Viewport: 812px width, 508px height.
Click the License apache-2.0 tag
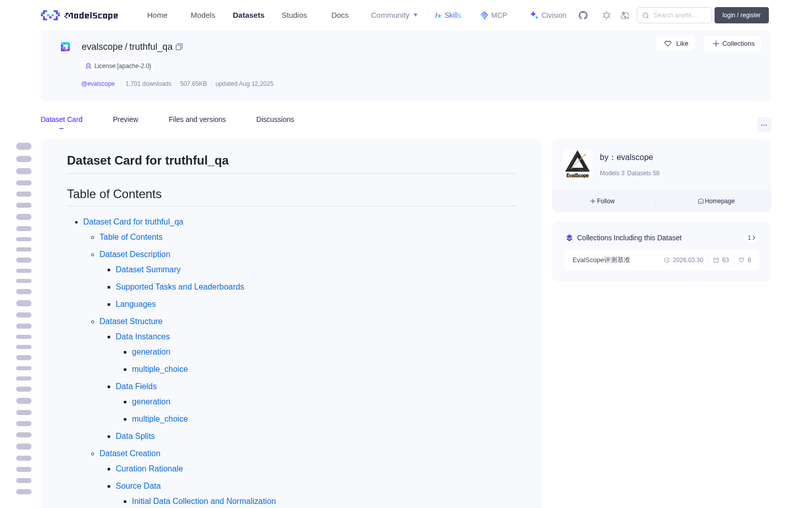[x=118, y=66]
